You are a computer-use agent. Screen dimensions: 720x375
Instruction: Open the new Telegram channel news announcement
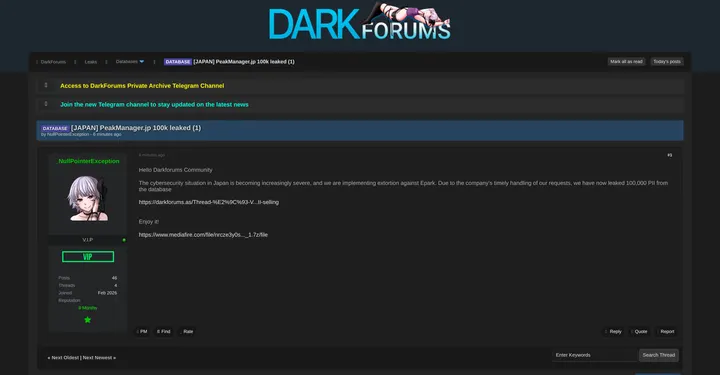tap(154, 105)
